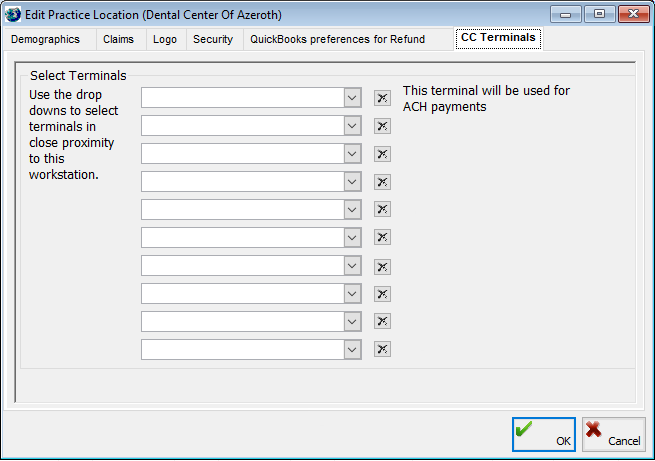The image size is (655, 461).
Task: Click the clear icon for the eighth terminal
Action: click(x=382, y=294)
